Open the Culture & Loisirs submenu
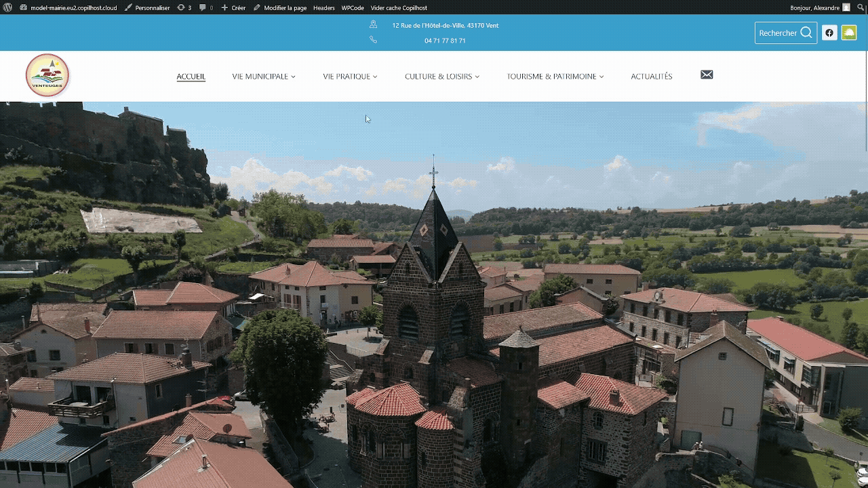868x488 pixels. coord(442,77)
